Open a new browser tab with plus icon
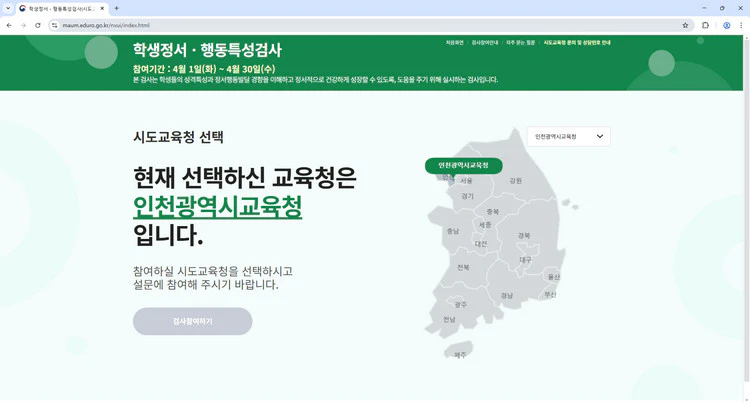 116,8
